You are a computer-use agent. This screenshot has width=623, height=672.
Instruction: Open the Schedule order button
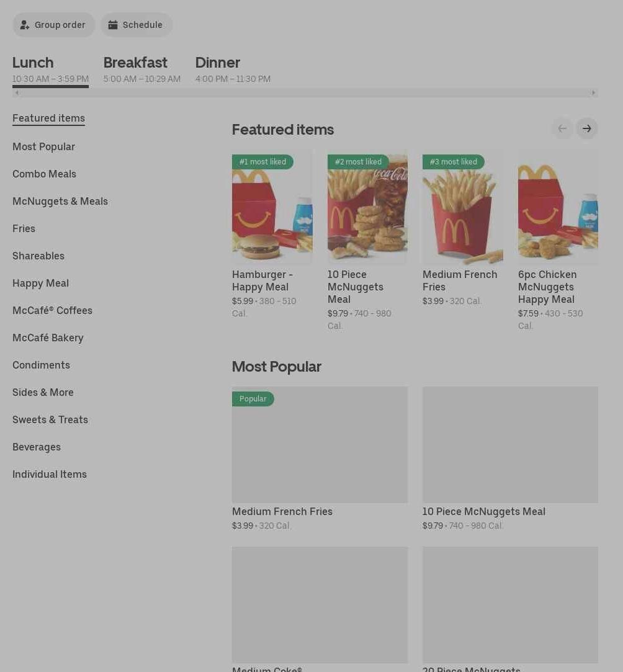(x=137, y=25)
